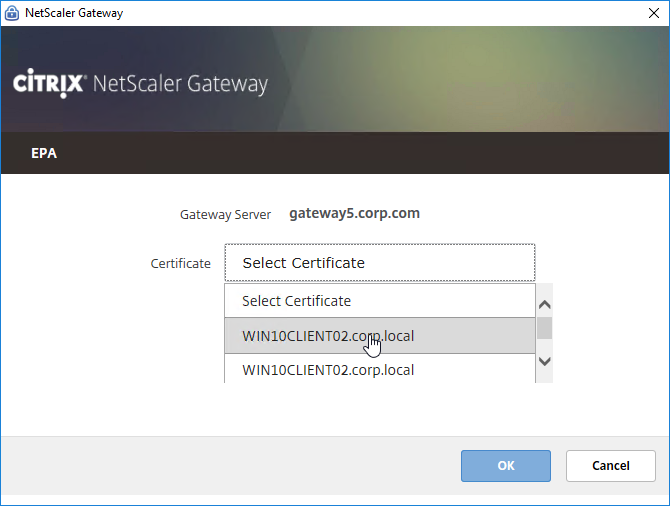Click the Cancel button
The height and width of the screenshot is (506, 670).
coord(611,466)
